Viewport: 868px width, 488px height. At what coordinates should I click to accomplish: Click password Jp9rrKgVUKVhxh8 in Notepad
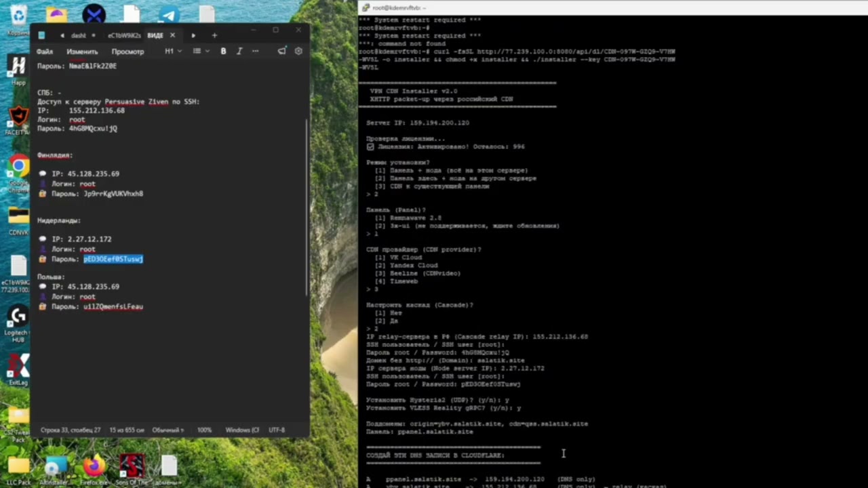tap(113, 194)
